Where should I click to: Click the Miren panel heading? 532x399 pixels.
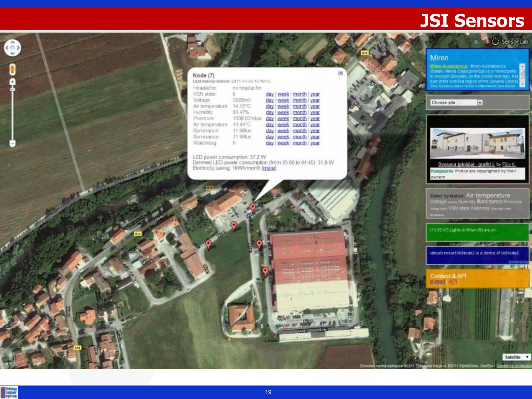click(x=439, y=58)
